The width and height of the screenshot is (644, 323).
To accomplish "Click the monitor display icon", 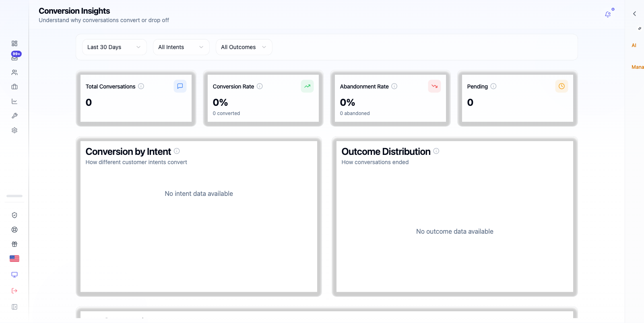I will [x=14, y=275].
